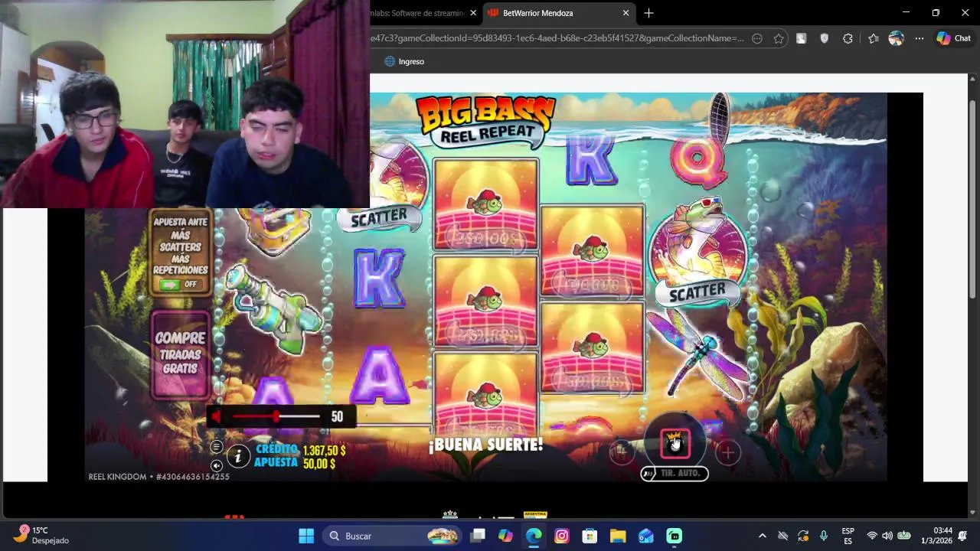Open Instagram from the taskbar
Image resolution: width=980 pixels, height=551 pixels.
click(562, 536)
